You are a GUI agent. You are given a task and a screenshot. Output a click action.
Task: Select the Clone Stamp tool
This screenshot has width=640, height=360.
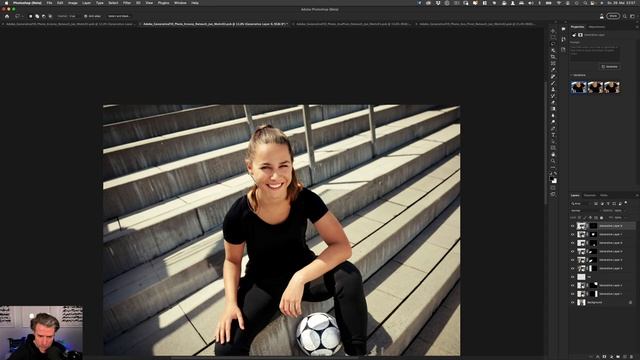tap(553, 89)
